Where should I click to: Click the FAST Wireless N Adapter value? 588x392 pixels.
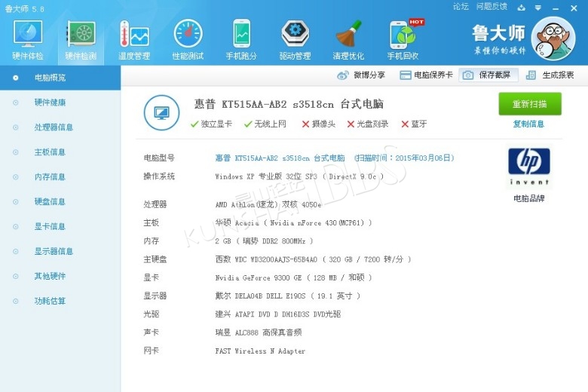(260, 351)
